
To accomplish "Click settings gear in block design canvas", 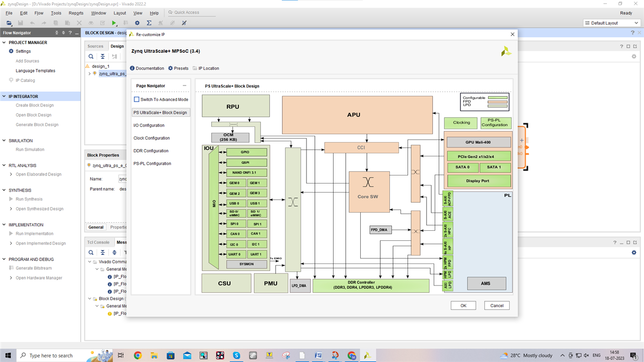I will [634, 56].
